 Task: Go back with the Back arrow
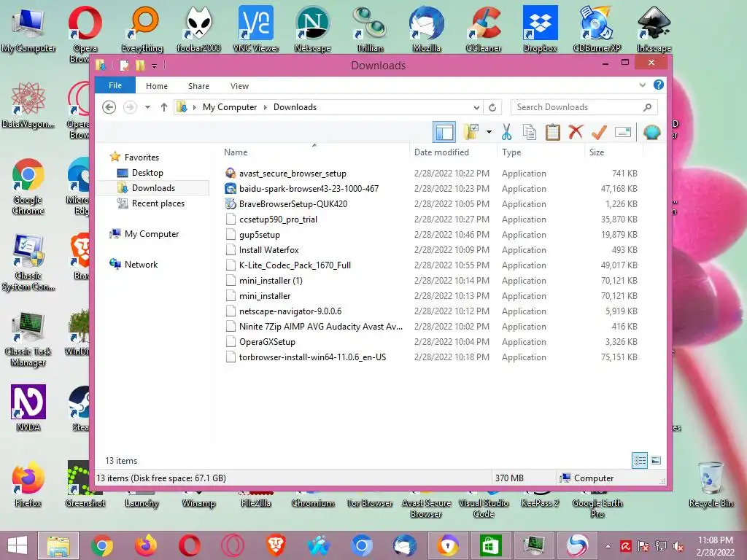[109, 107]
